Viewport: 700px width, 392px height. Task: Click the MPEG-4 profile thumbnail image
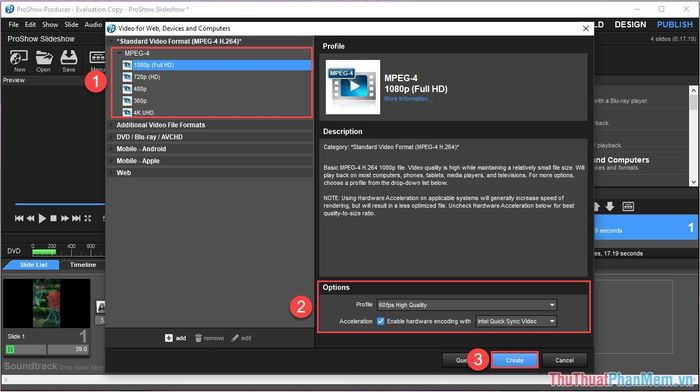(x=353, y=87)
